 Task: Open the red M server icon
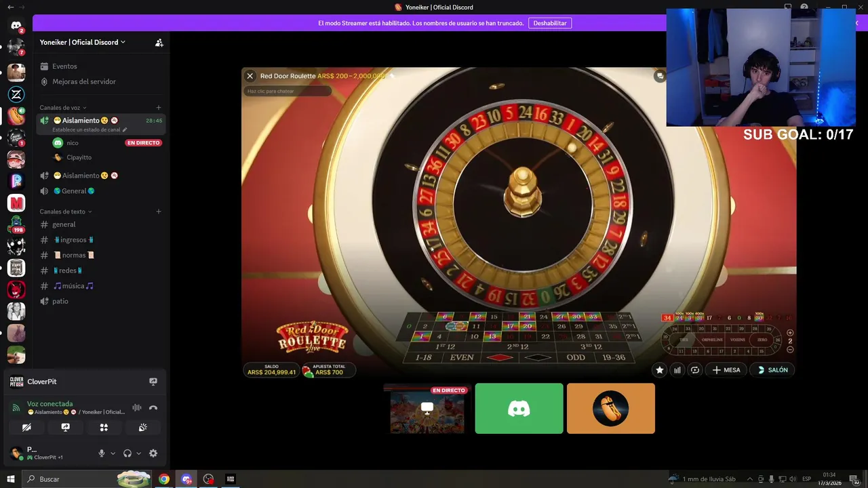click(x=16, y=203)
